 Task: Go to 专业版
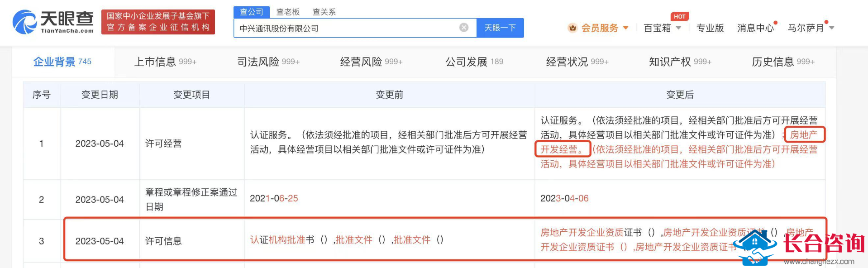coord(710,28)
